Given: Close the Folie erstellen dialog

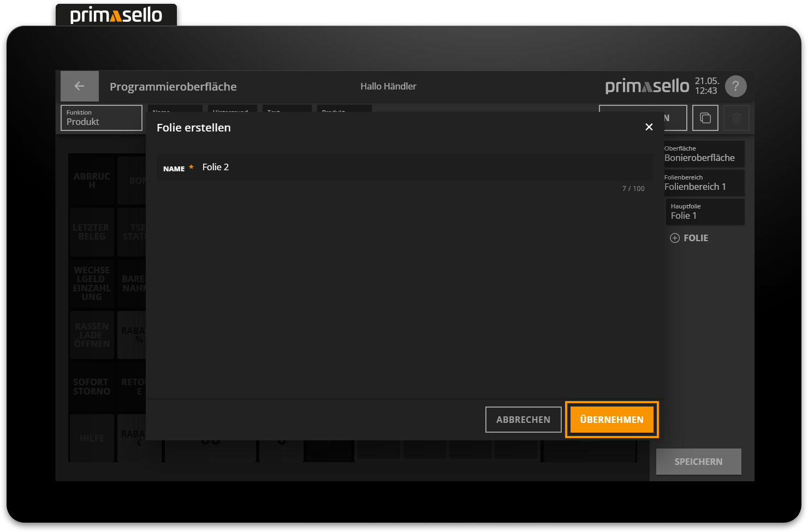Looking at the screenshot, I should 649,127.
